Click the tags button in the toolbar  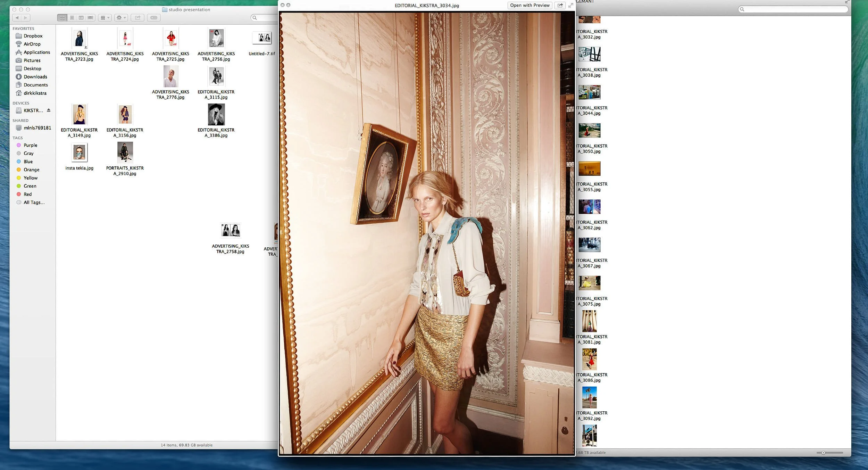click(154, 18)
